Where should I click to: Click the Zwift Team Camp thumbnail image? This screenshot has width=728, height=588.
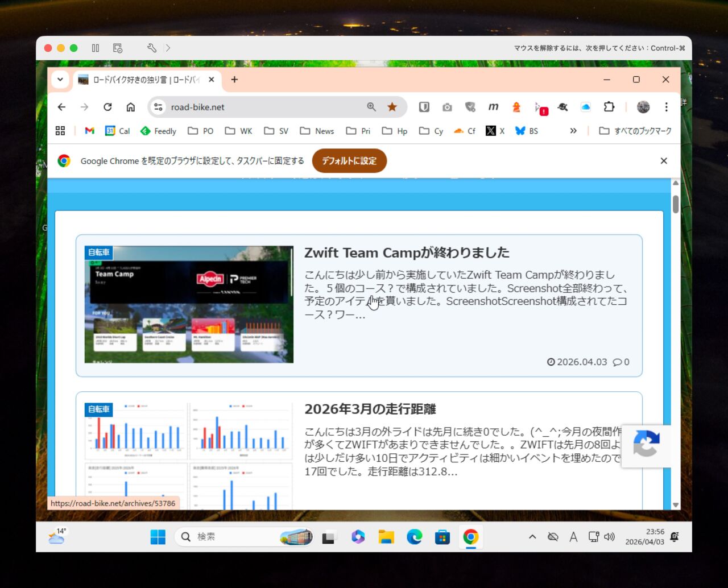[x=189, y=304]
